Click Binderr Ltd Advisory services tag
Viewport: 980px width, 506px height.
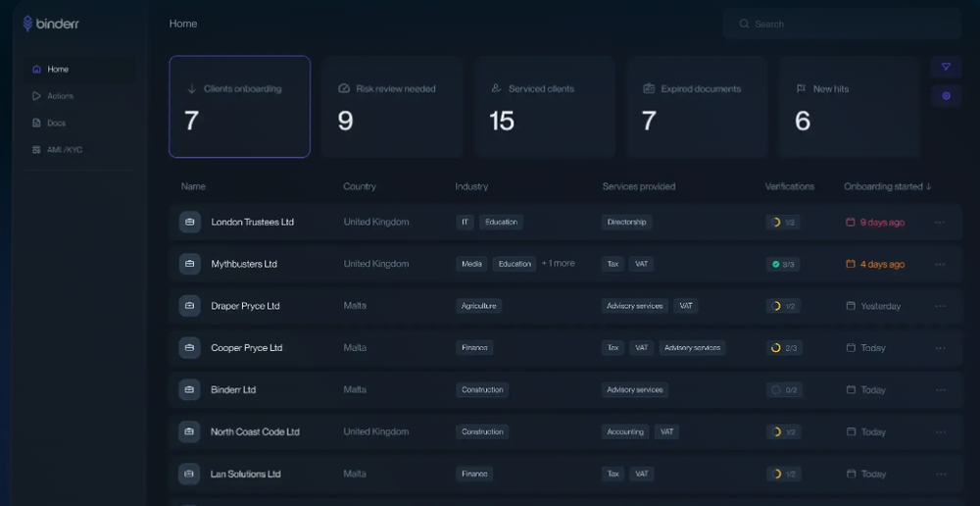635,389
